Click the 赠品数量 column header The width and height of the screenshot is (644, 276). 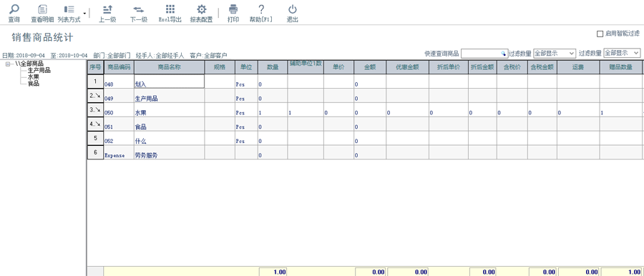(620, 67)
